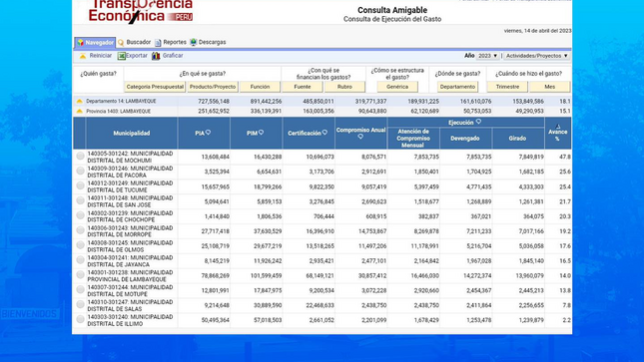The height and width of the screenshot is (362, 644).
Task: Select the Mochumi municipality radio button
Action: click(x=80, y=156)
